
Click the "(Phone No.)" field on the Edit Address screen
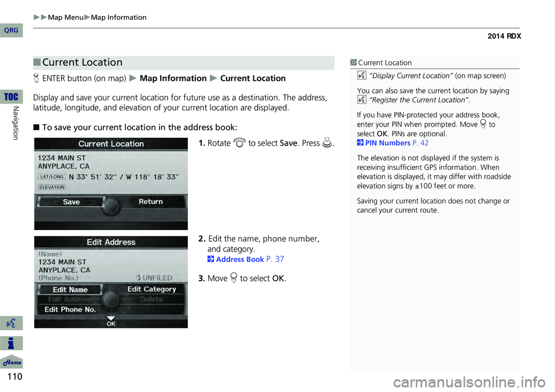tap(58, 278)
